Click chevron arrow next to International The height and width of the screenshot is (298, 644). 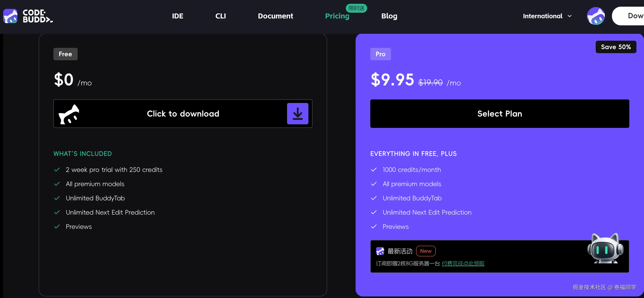click(569, 16)
